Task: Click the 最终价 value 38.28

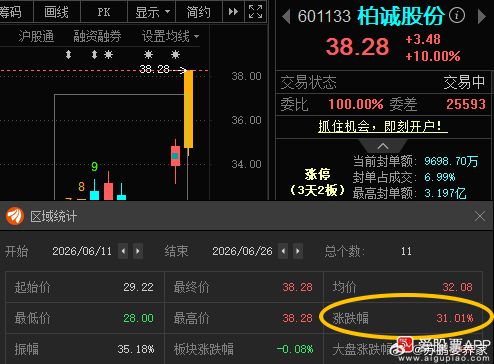Action: (297, 287)
